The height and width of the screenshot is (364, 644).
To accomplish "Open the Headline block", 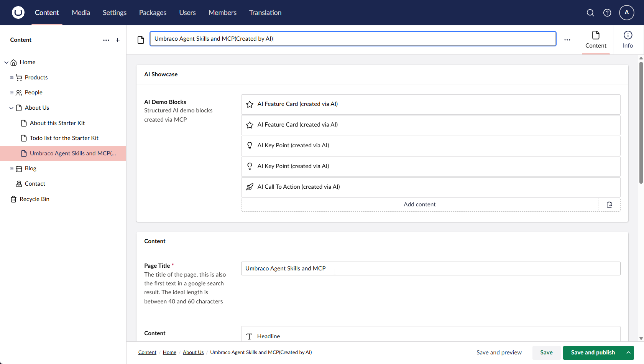I will [x=430, y=334].
